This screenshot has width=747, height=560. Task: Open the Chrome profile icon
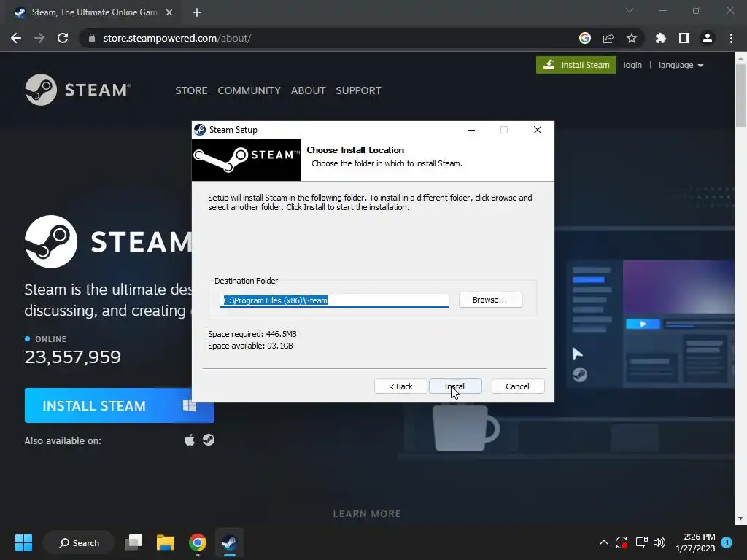point(708,38)
